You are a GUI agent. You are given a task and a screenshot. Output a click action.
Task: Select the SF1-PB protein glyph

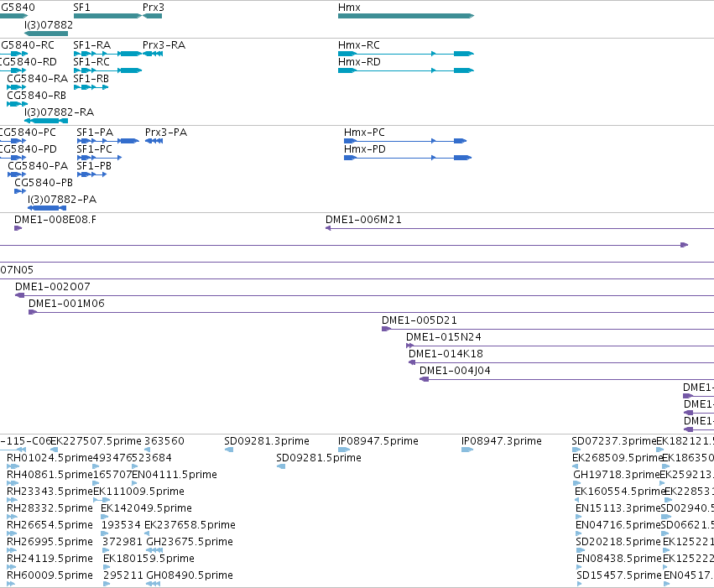(x=92, y=174)
